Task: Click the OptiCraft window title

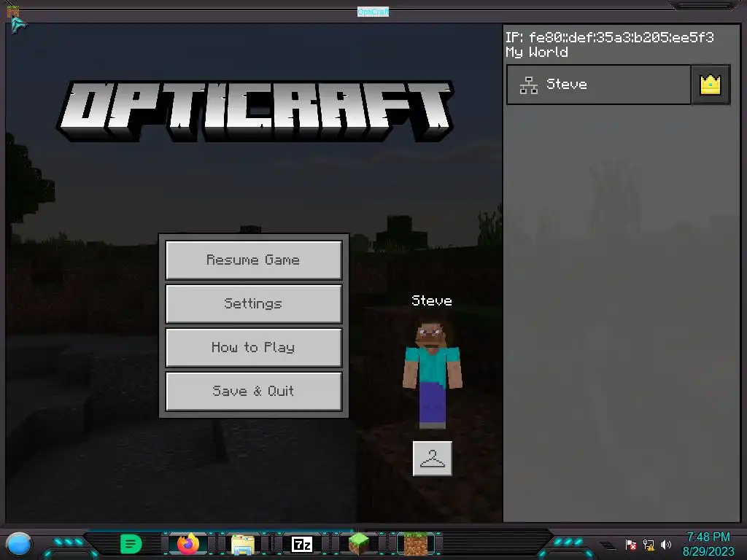Action: pos(373,12)
